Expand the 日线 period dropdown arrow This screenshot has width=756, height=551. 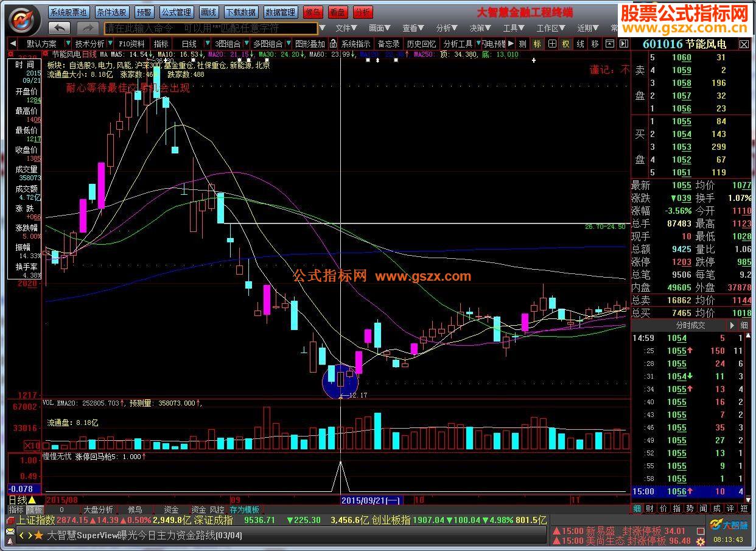point(207,44)
